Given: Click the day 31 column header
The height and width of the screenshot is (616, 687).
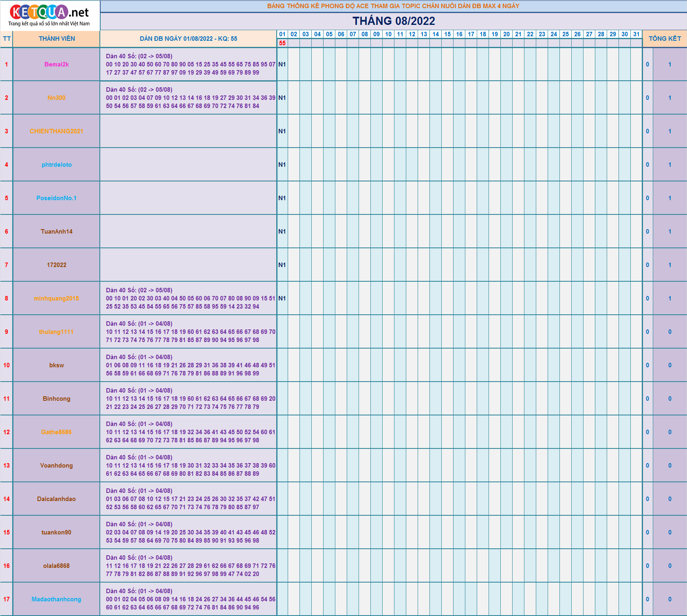Looking at the screenshot, I should [x=636, y=34].
